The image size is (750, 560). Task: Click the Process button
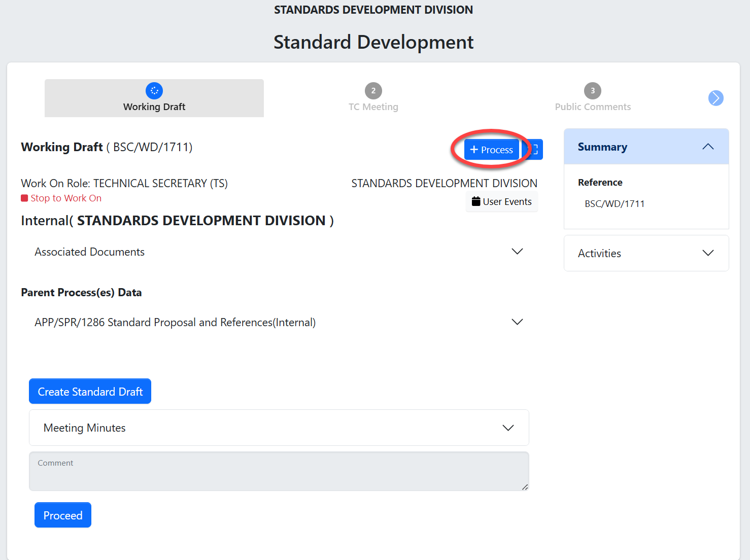pyautogui.click(x=491, y=150)
